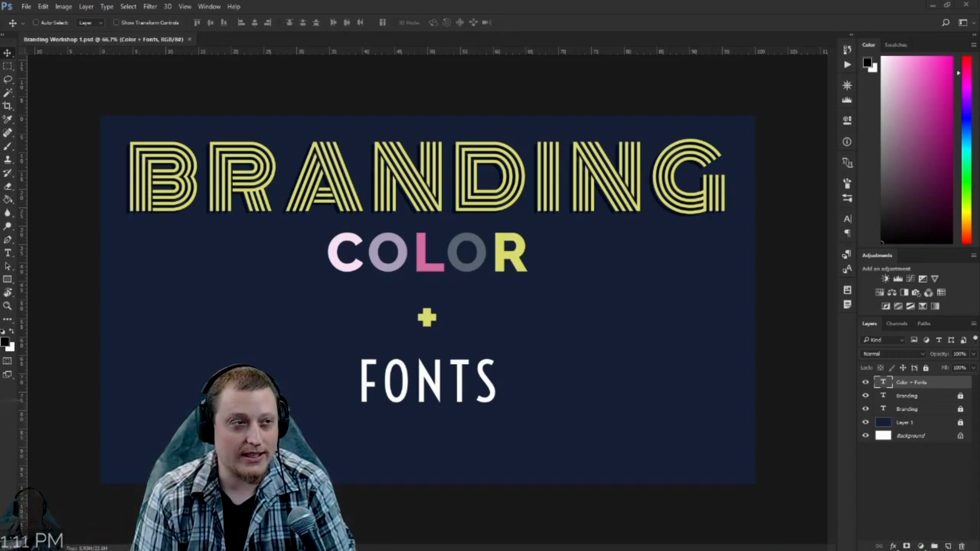The width and height of the screenshot is (980, 551).
Task: Open the File menu
Action: (26, 7)
